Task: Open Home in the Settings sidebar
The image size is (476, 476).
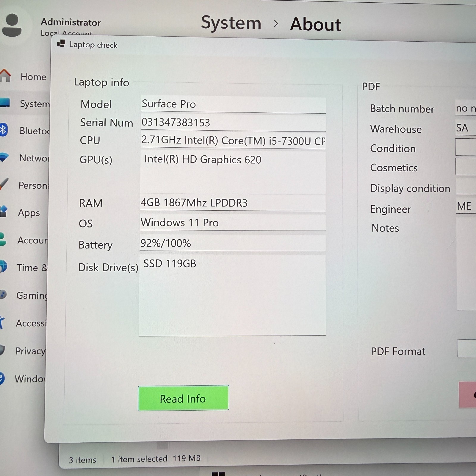Action: [33, 77]
